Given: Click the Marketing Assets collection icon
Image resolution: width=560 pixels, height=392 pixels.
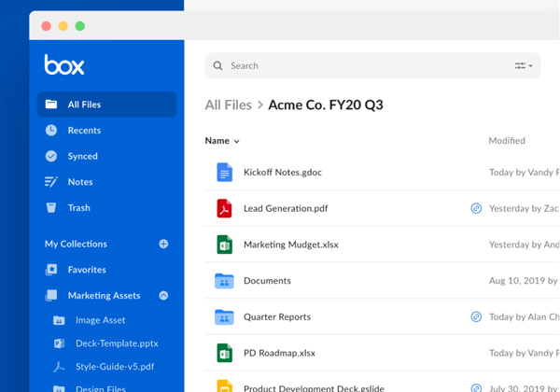Looking at the screenshot, I should pos(51,295).
